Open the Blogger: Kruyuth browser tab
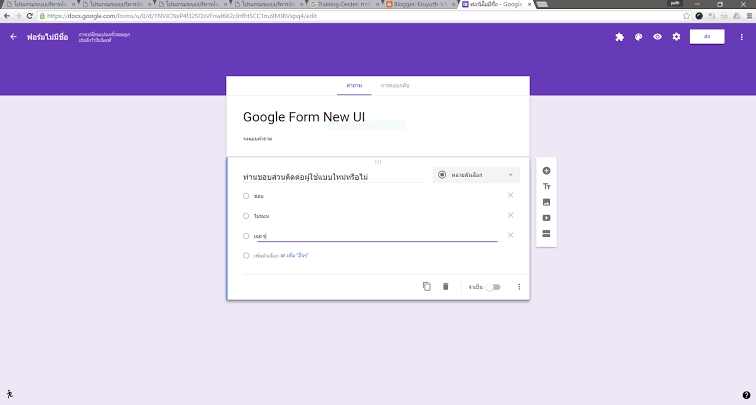Screen dimensions: 756x405 pyautogui.click(x=420, y=4)
